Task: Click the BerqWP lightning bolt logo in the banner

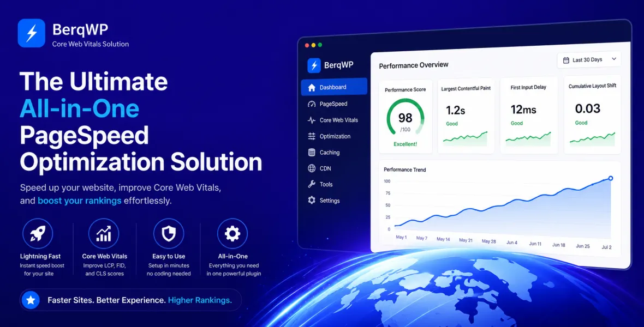Action: click(x=32, y=33)
